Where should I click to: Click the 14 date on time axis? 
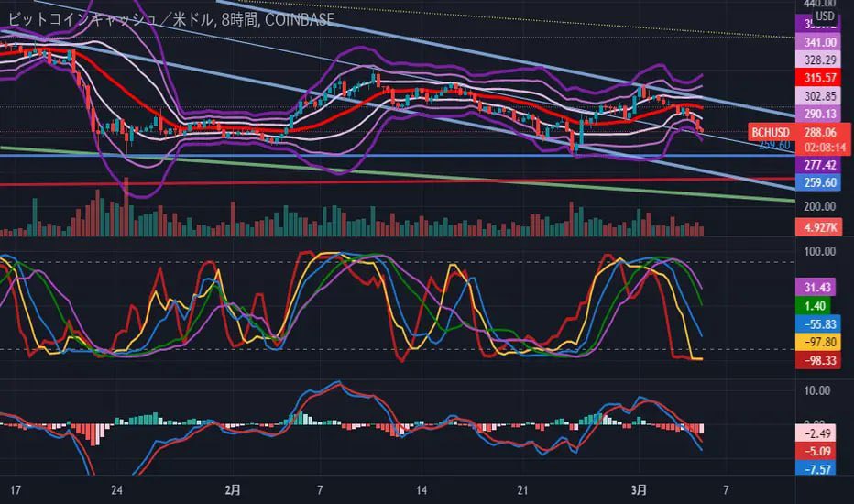point(421,490)
